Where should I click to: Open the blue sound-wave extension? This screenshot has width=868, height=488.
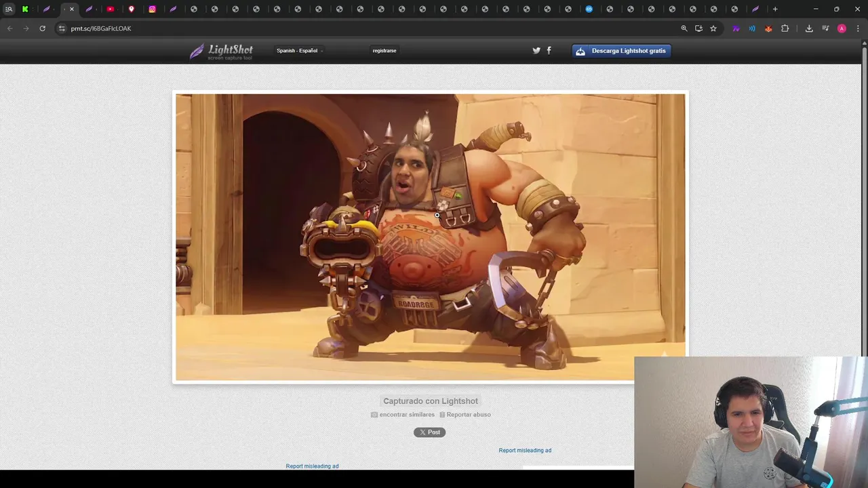752,28
